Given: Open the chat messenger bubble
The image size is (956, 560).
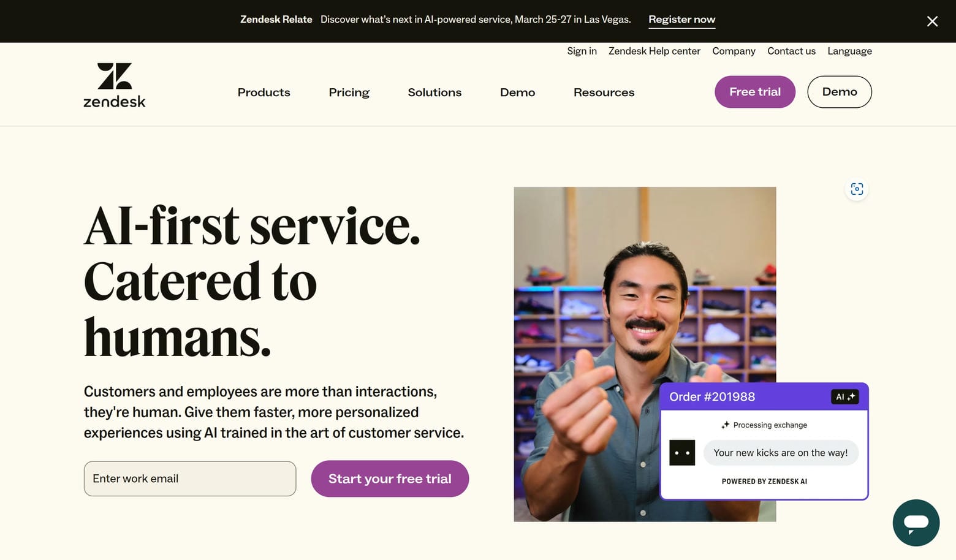Looking at the screenshot, I should (x=916, y=523).
